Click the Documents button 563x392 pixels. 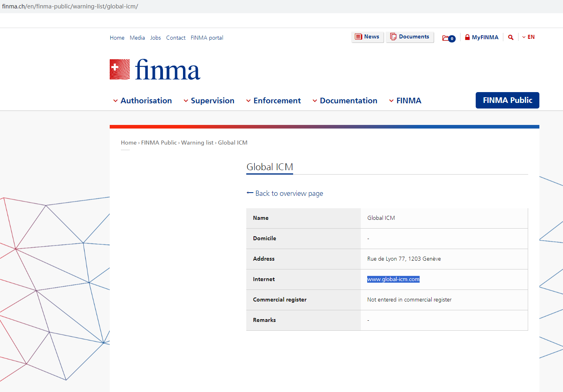pos(410,37)
